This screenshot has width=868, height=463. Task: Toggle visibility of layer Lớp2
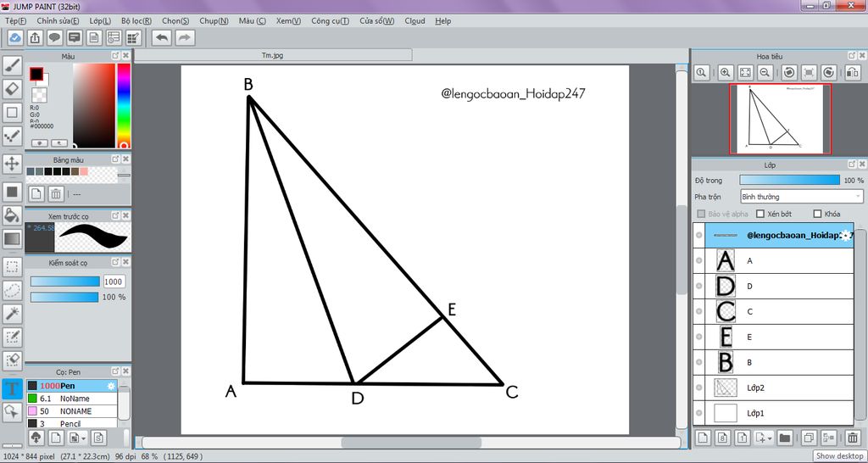(x=699, y=388)
